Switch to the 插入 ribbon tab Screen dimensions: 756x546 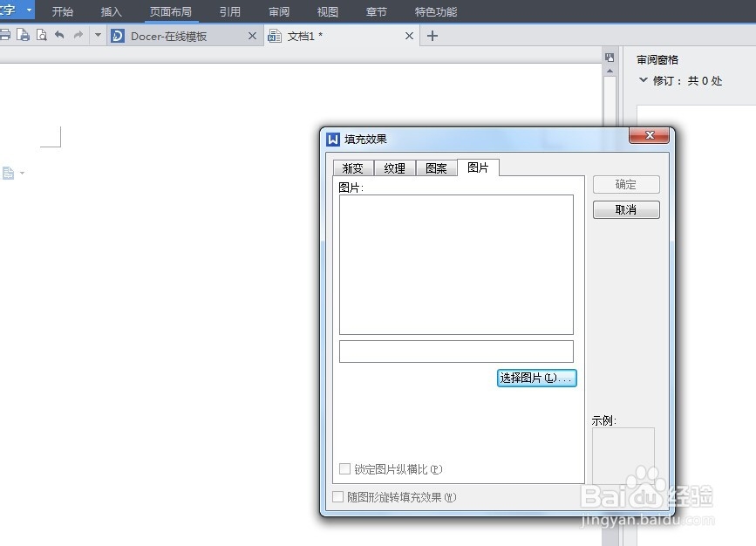pyautogui.click(x=110, y=11)
